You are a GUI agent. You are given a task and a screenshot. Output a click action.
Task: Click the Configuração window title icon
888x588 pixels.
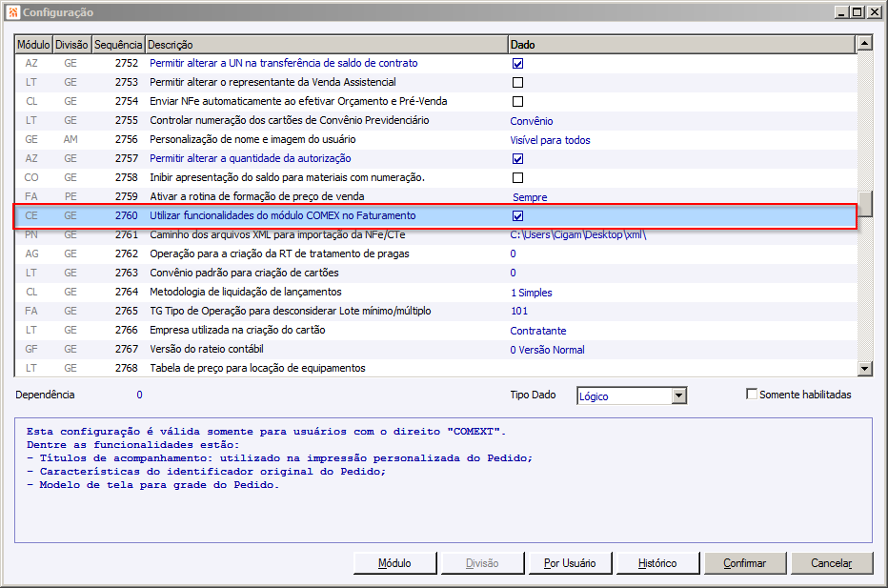point(13,11)
